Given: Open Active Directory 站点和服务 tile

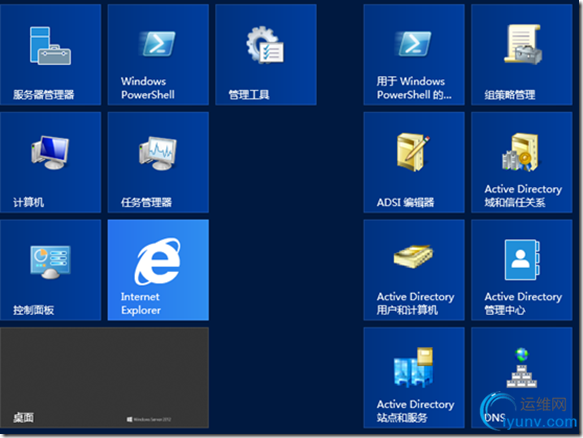Looking at the screenshot, I should coord(414,377).
